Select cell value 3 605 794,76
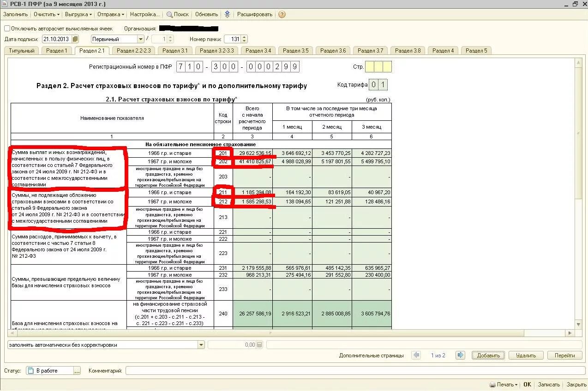588x391 pixels. point(372,314)
